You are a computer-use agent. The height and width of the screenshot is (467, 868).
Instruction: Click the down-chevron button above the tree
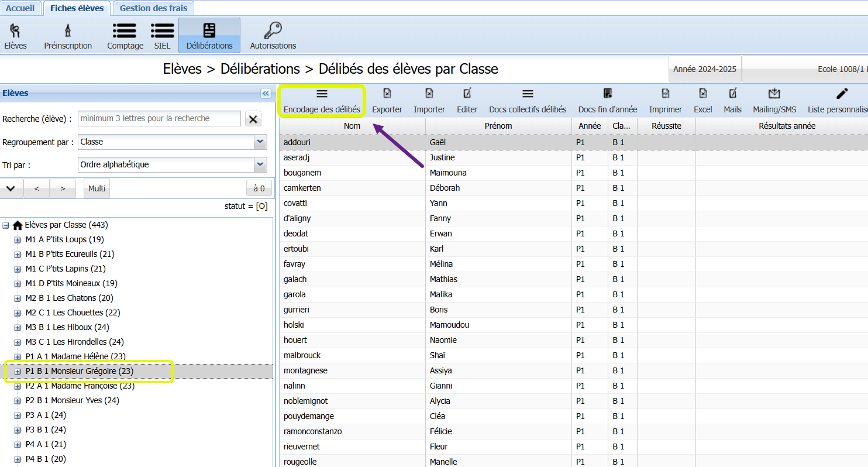tap(11, 188)
